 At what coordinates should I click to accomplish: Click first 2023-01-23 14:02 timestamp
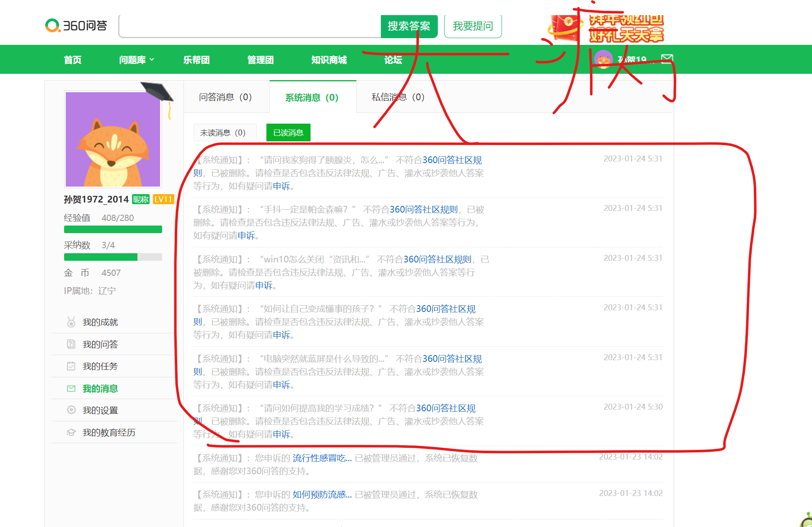(x=631, y=457)
